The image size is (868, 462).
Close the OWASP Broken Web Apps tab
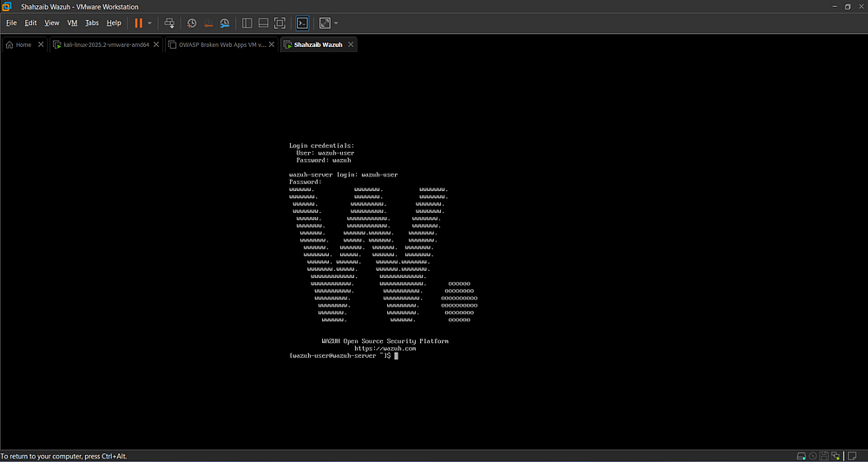pyautogui.click(x=271, y=45)
